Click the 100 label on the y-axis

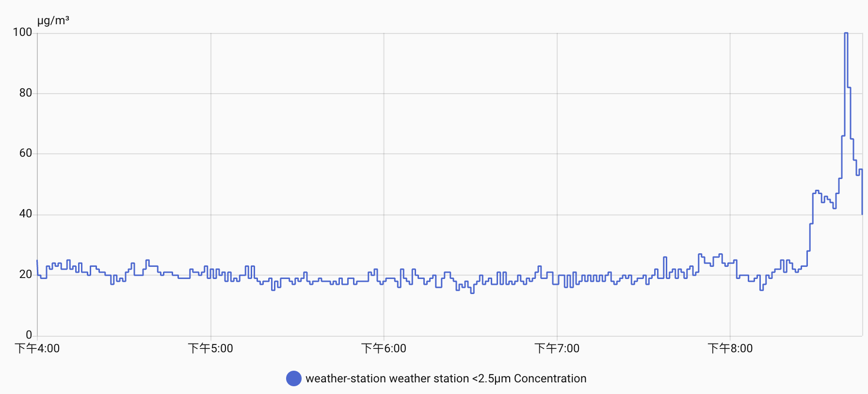(x=22, y=33)
